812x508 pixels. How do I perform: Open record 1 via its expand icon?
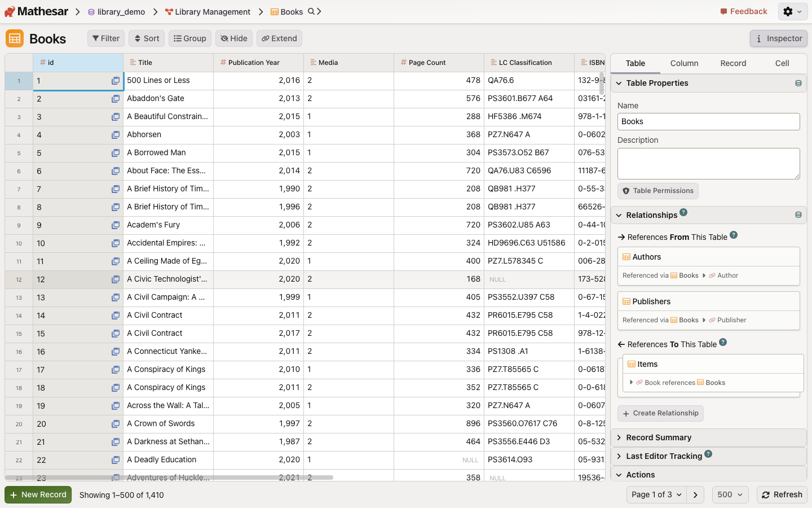[116, 81]
